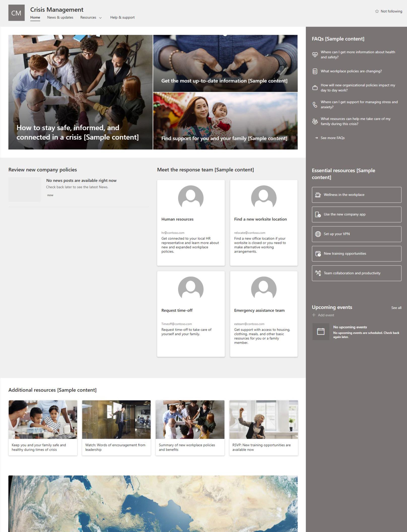Image resolution: width=407 pixels, height=532 pixels.
Task: Open 'Find support for you and your family' tile
Action: [x=225, y=121]
